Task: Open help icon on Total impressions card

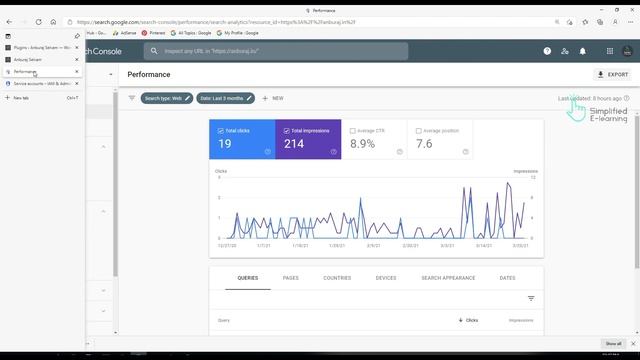Action: pos(333,152)
